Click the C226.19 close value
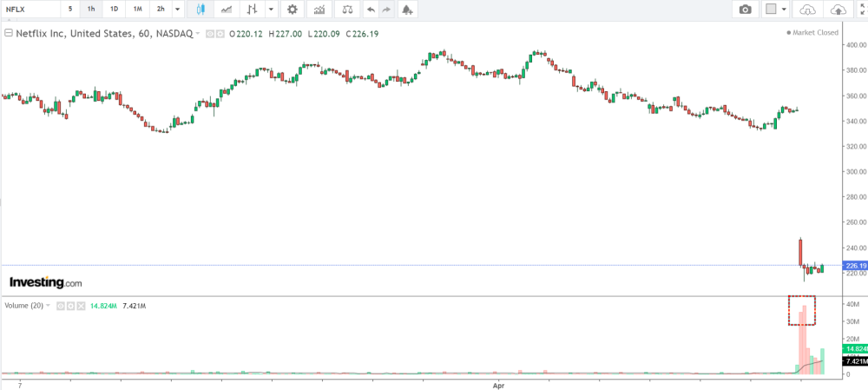The image size is (868, 390). tap(362, 34)
